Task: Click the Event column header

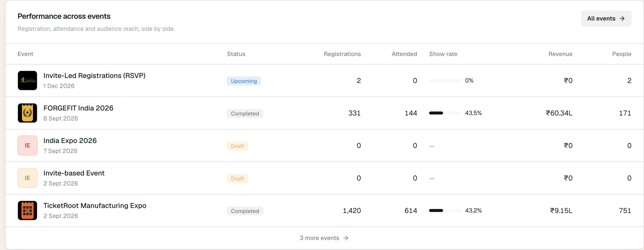Action: coord(25,54)
